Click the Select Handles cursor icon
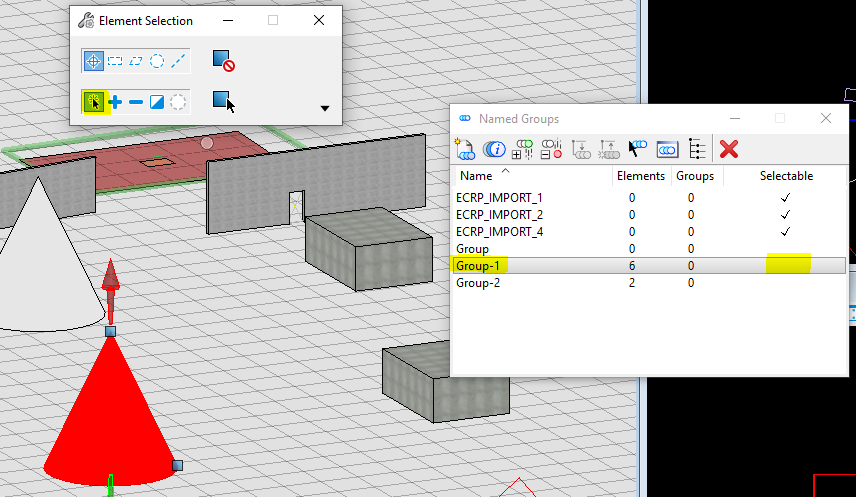The width and height of the screenshot is (856, 497). pyautogui.click(x=223, y=102)
